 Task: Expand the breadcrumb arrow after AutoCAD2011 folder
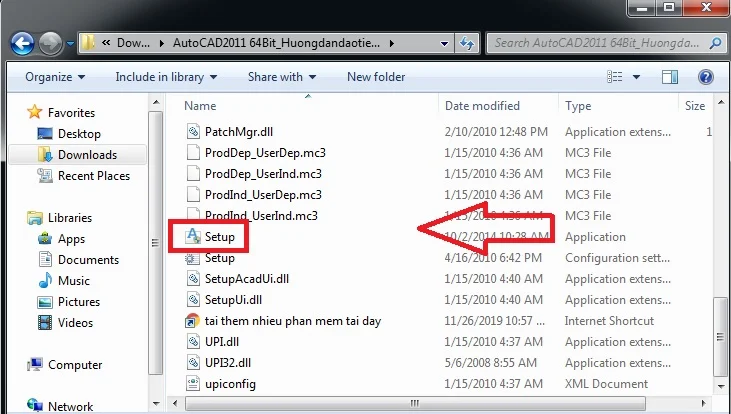tap(392, 43)
